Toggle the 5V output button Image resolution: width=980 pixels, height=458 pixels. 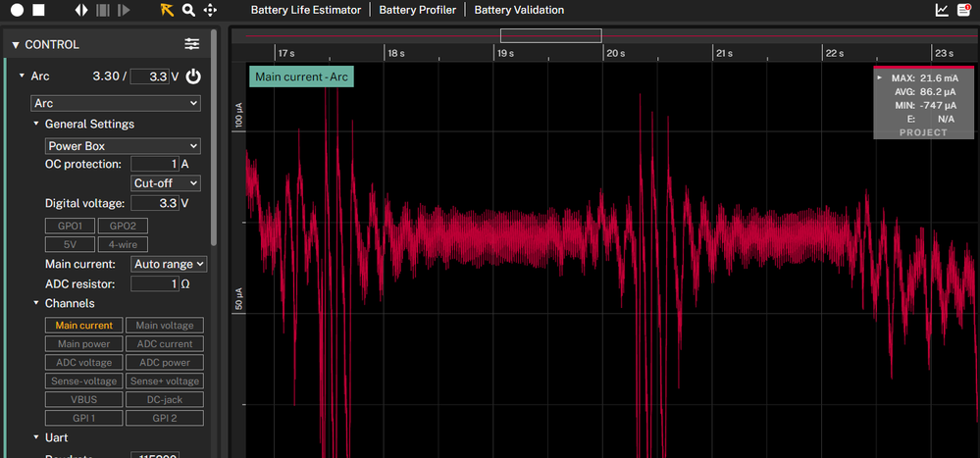tap(70, 244)
